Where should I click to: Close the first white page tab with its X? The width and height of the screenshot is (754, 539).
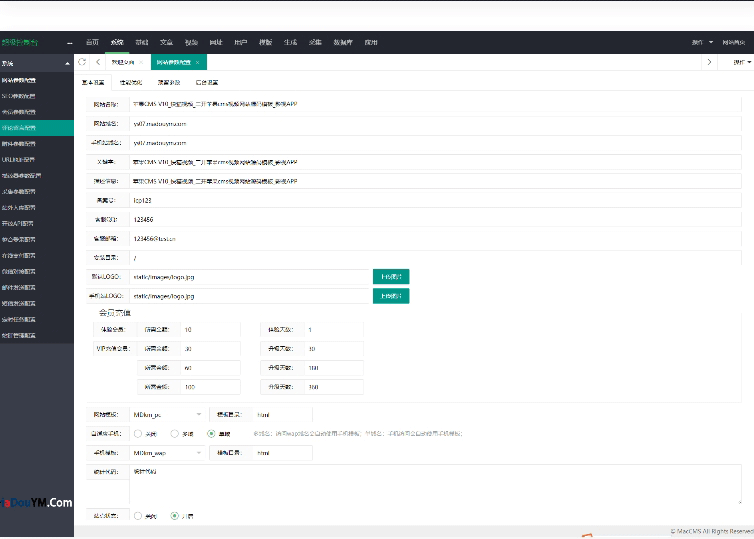pyautogui.click(x=141, y=63)
